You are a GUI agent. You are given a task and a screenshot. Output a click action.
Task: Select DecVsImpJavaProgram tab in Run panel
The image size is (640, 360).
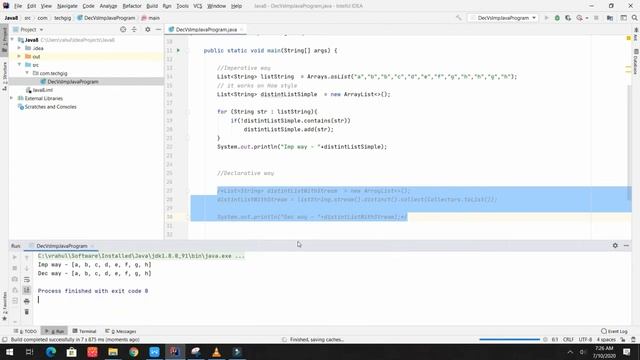[62, 246]
